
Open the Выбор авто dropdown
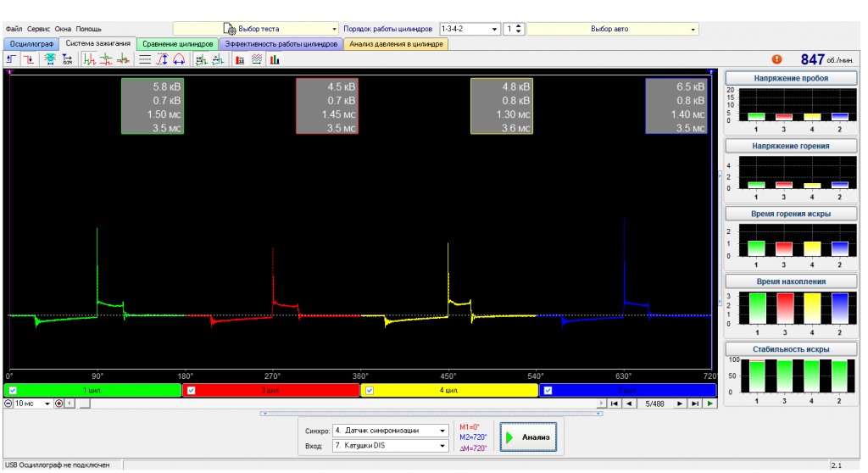612,29
